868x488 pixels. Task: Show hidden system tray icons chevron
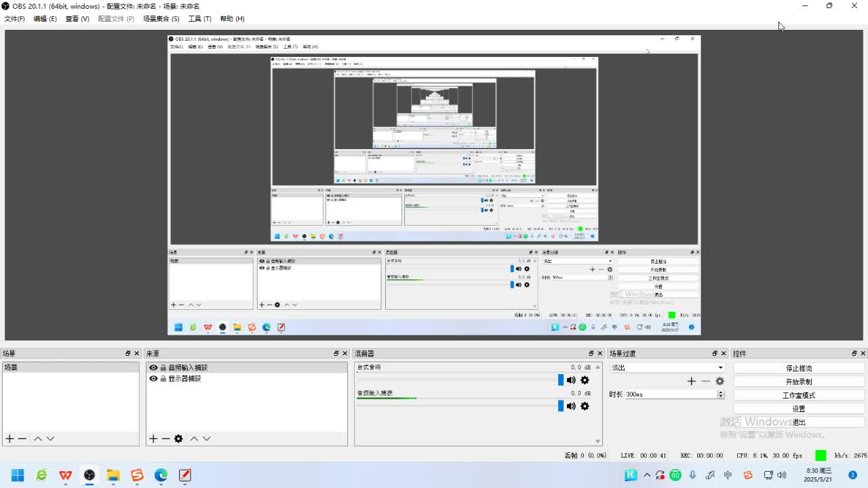click(647, 475)
